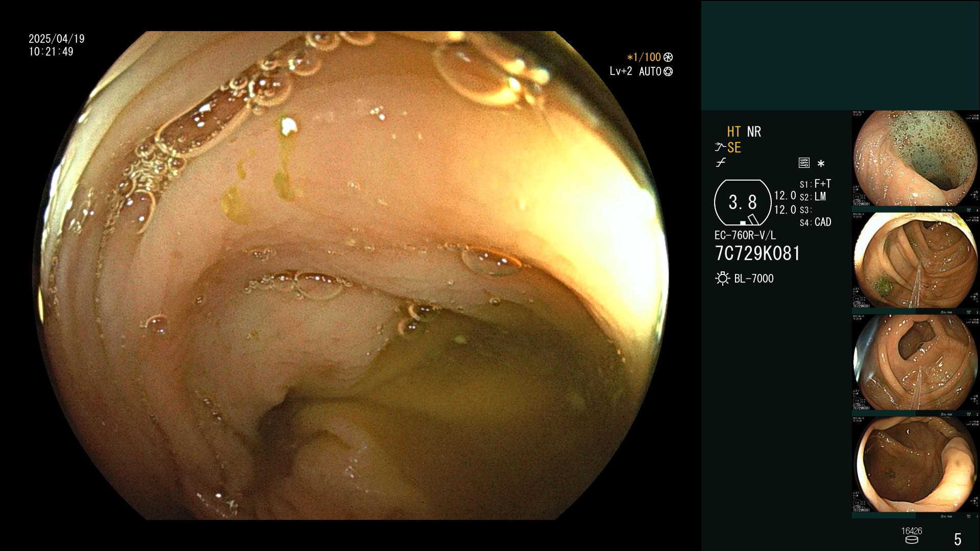
Task: Click the asterisk indicator beside the settings icon
Action: pos(821,163)
